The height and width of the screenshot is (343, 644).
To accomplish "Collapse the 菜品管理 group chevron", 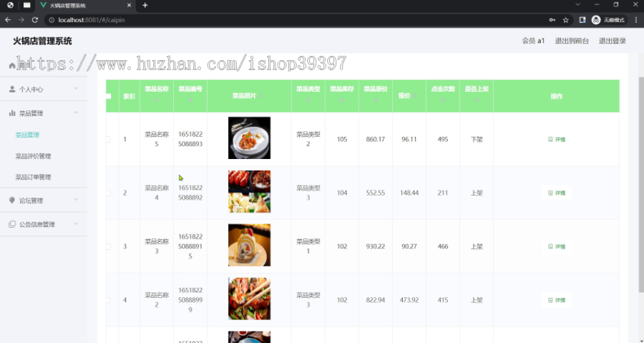I will point(76,112).
